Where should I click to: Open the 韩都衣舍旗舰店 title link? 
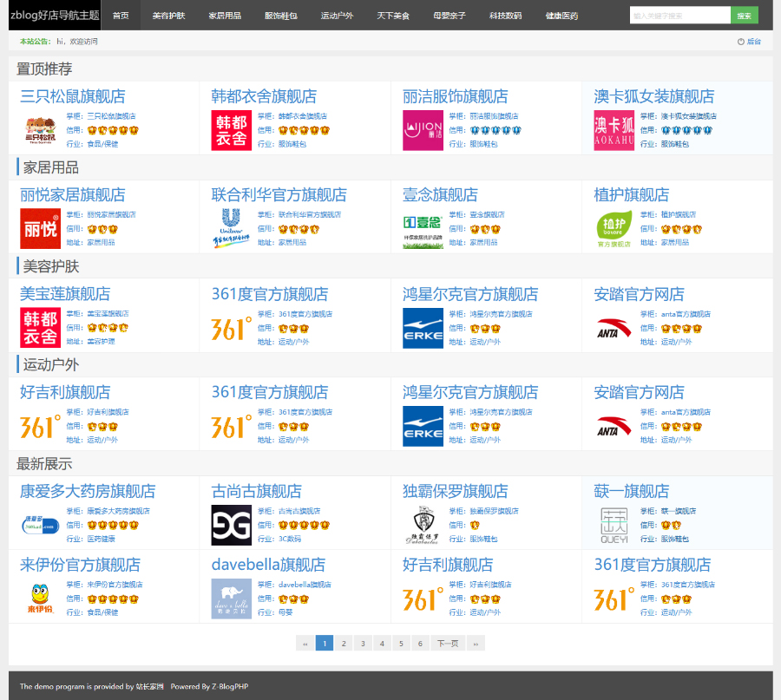264,96
